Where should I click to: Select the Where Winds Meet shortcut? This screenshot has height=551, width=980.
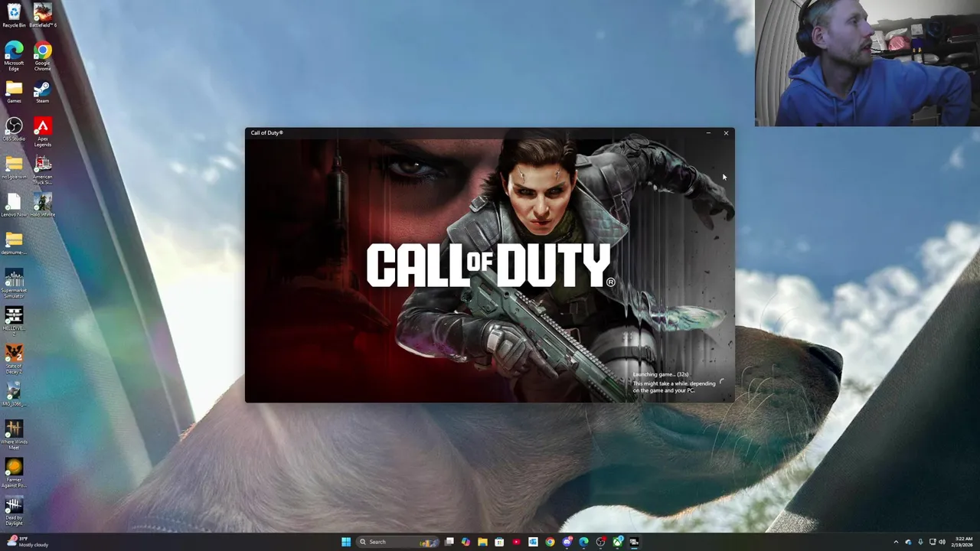point(14,435)
